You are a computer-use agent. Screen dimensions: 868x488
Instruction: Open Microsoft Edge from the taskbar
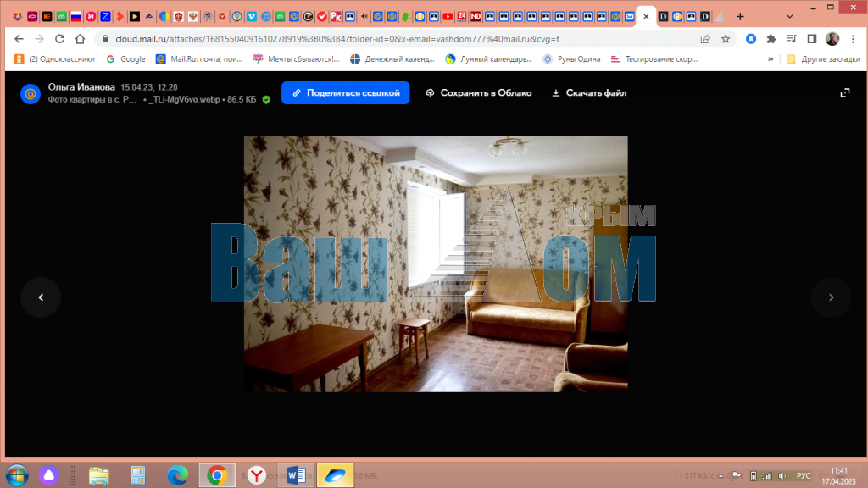[x=178, y=475]
